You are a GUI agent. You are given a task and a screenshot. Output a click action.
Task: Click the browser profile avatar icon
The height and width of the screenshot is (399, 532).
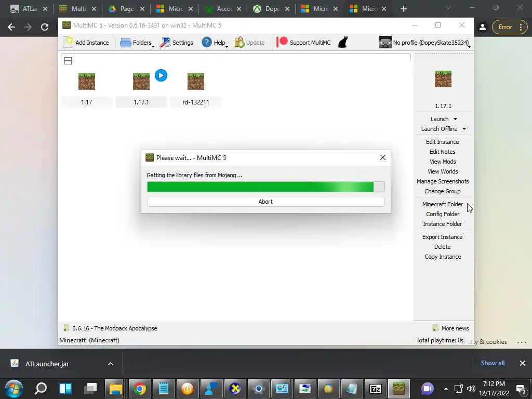(x=483, y=27)
